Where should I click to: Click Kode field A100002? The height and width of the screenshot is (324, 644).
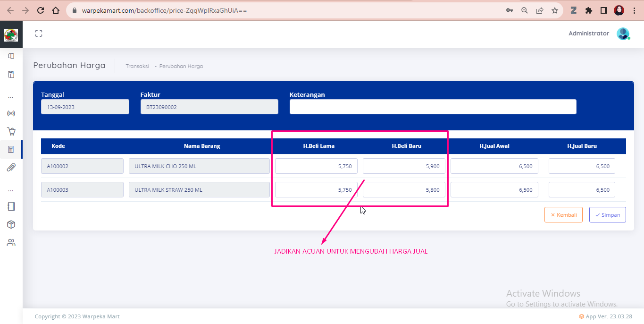pos(82,166)
